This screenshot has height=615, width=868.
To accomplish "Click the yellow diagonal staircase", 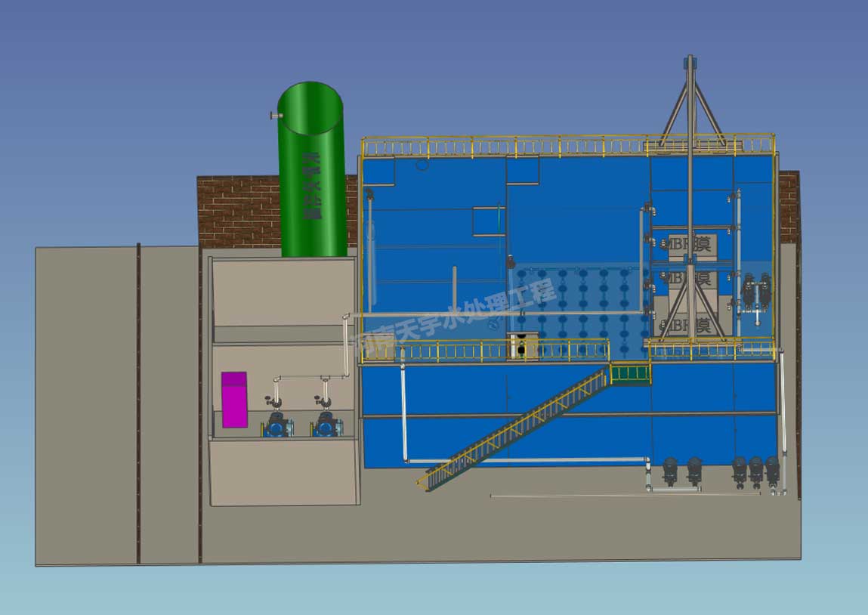I will click(514, 427).
